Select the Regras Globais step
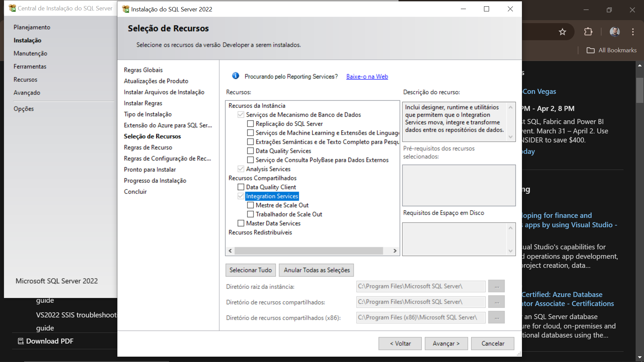The height and width of the screenshot is (362, 644). [x=143, y=70]
